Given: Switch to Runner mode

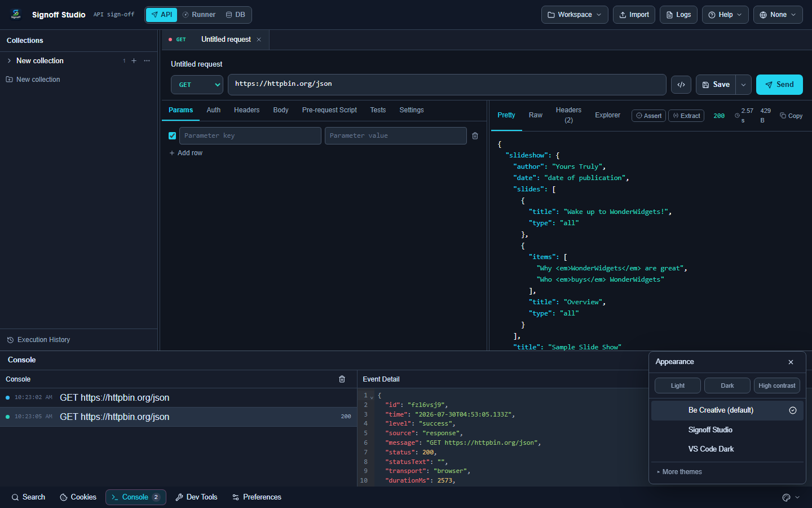Looking at the screenshot, I should pos(199,15).
